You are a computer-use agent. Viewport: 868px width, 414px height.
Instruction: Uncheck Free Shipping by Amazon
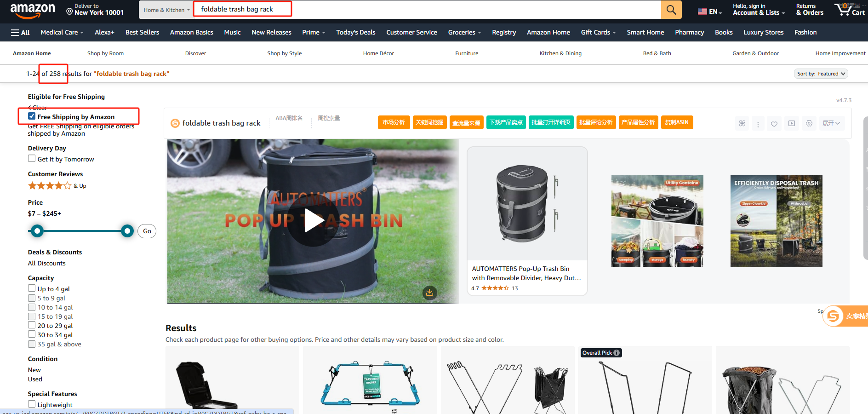click(x=32, y=116)
